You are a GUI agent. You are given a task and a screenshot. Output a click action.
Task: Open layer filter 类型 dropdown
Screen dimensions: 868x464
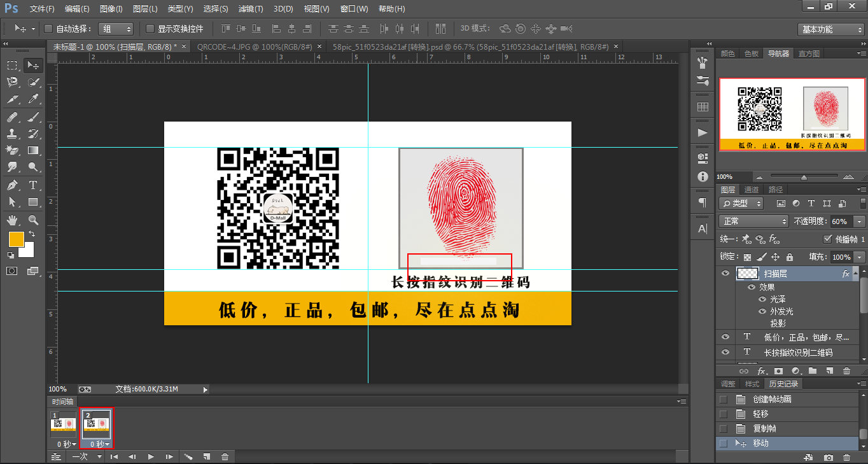tap(741, 204)
